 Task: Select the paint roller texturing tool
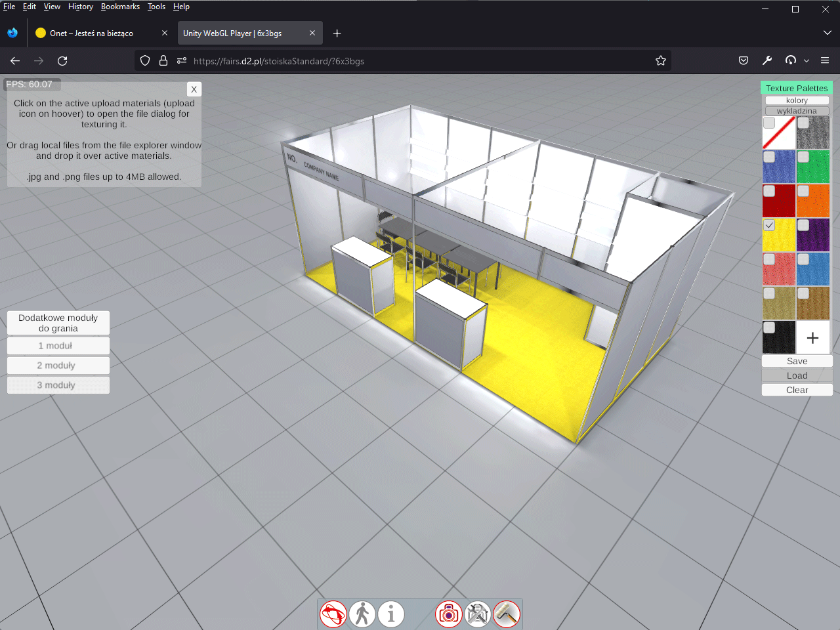tap(507, 614)
